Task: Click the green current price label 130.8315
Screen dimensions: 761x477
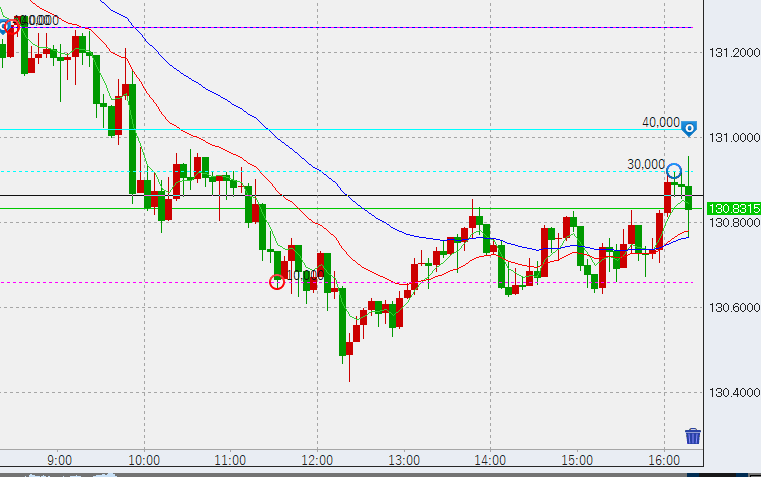Action: tap(733, 208)
